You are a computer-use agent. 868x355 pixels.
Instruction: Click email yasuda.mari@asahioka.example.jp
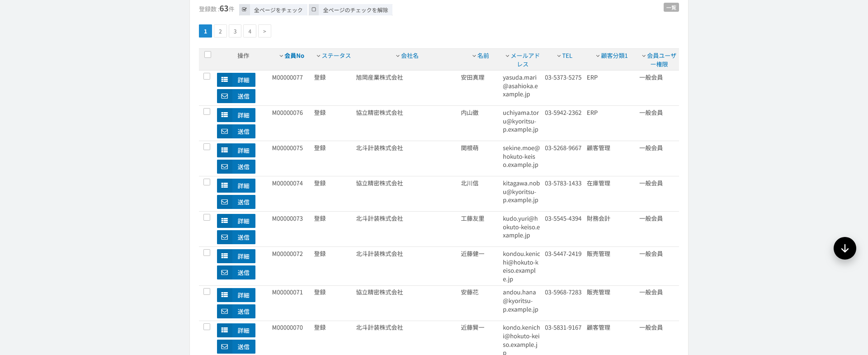click(520, 86)
